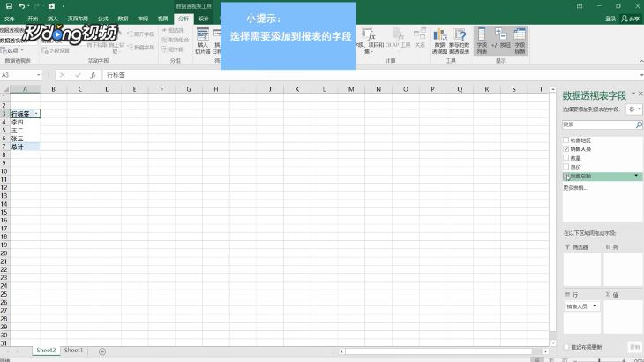The width and height of the screenshot is (644, 362).
Task: Collapse the ribbon with the chevron
Action: pos(641,61)
